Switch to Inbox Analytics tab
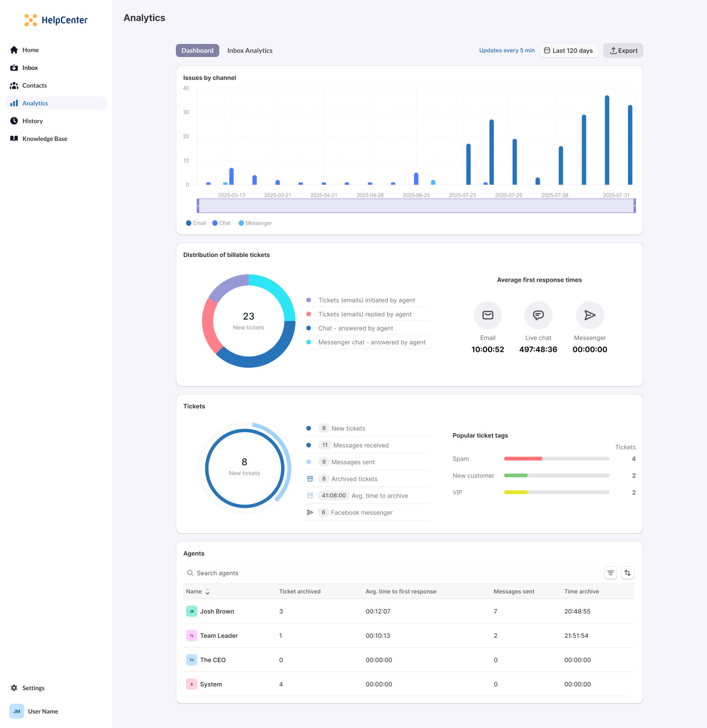This screenshot has height=728, width=707. click(250, 50)
